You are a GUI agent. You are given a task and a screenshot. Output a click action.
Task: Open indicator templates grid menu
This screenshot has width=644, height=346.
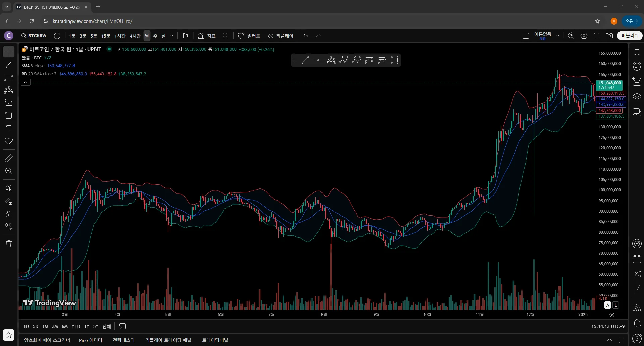pos(226,36)
